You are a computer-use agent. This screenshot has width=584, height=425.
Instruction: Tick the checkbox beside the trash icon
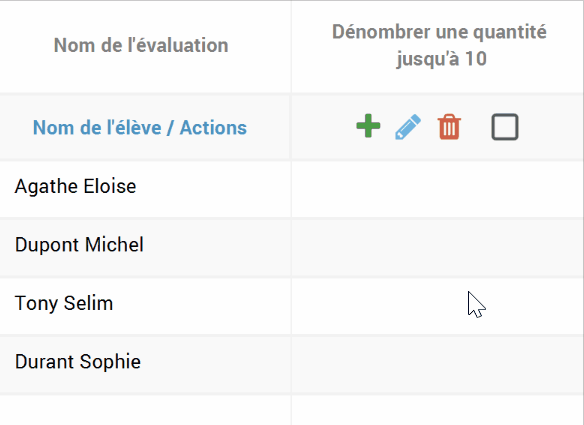505,127
